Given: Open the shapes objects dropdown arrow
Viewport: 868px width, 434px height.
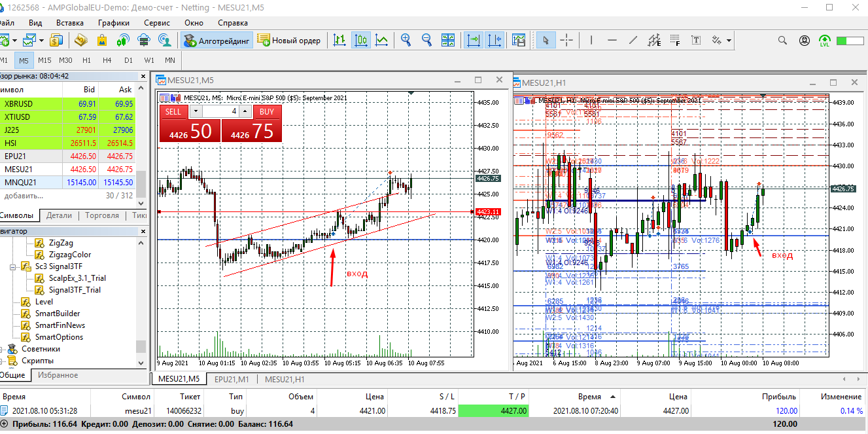Looking at the screenshot, I should tap(729, 41).
